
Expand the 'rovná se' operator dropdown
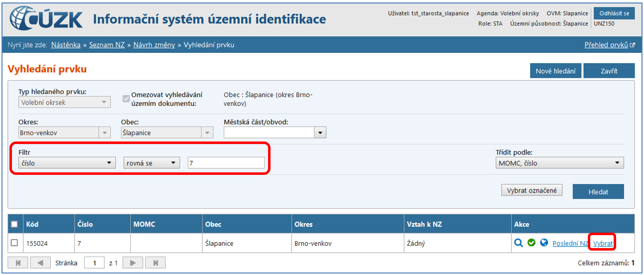point(151,163)
